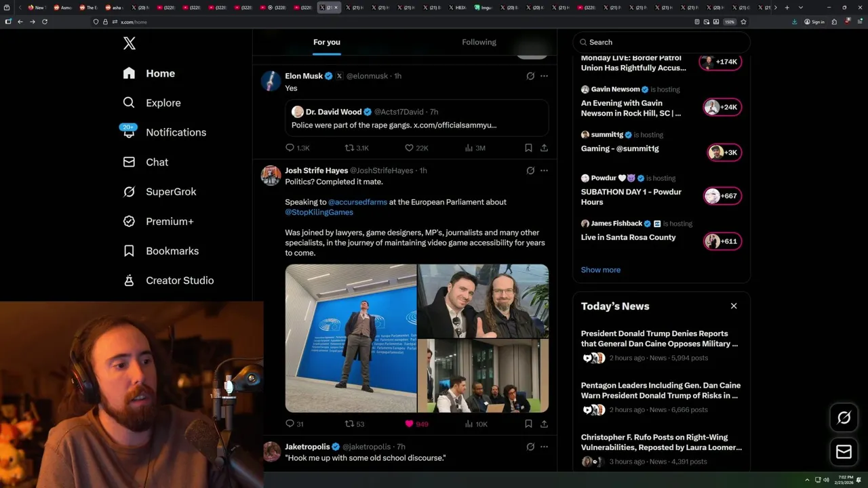Image resolution: width=868 pixels, height=488 pixels.
Task: Show more live spaces
Action: pos(601,270)
